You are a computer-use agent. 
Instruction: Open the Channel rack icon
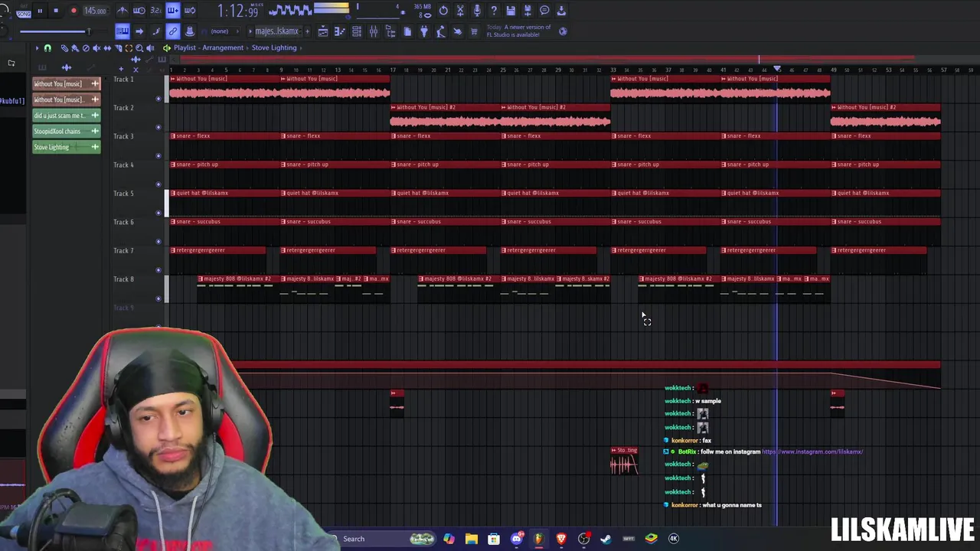[x=357, y=31]
